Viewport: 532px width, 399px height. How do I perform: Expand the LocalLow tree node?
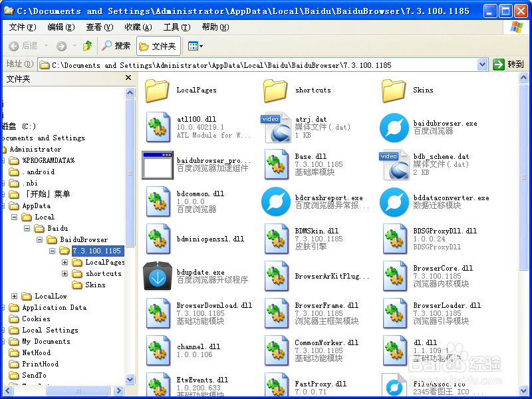[x=14, y=296]
